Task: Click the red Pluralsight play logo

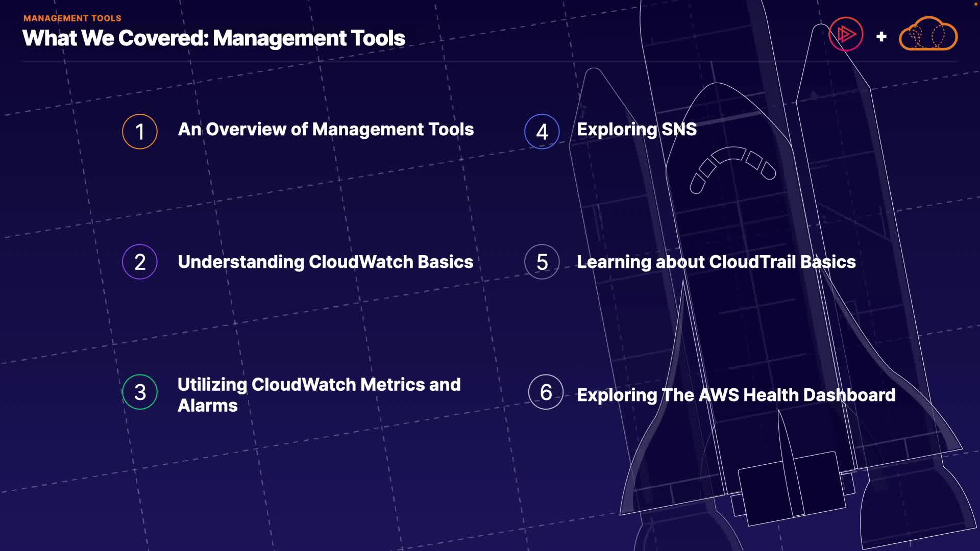Action: point(845,35)
